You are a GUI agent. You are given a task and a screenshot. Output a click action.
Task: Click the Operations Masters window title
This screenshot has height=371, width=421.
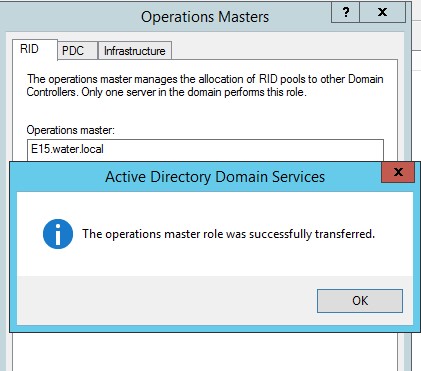[x=205, y=17]
